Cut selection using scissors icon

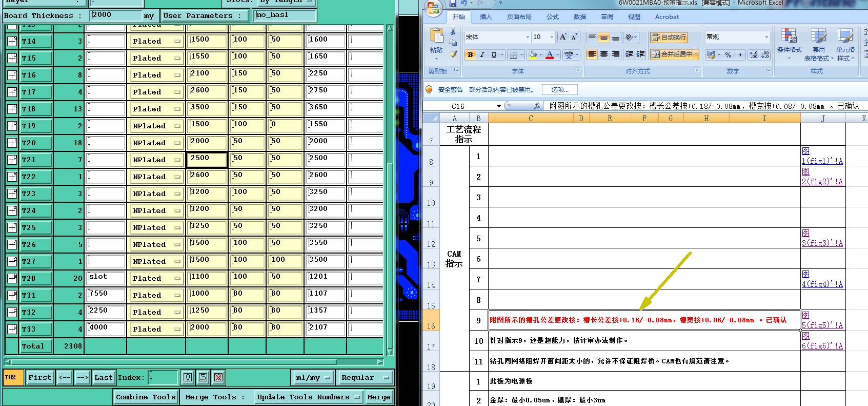tap(453, 32)
